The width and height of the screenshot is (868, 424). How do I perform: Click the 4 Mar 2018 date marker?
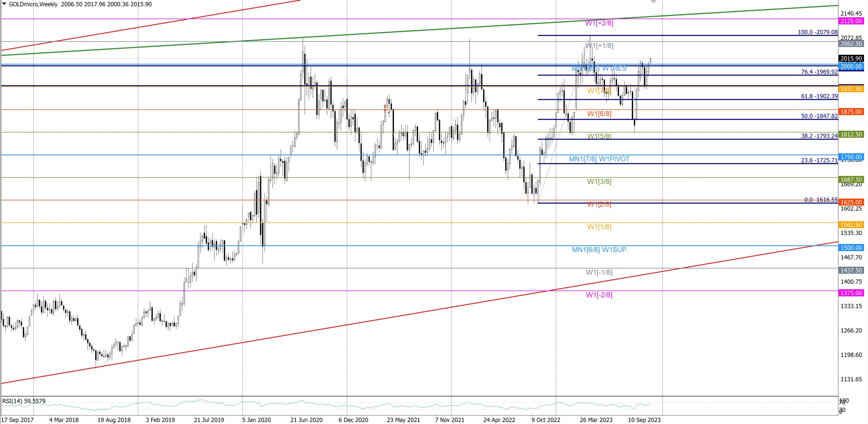pos(64,420)
